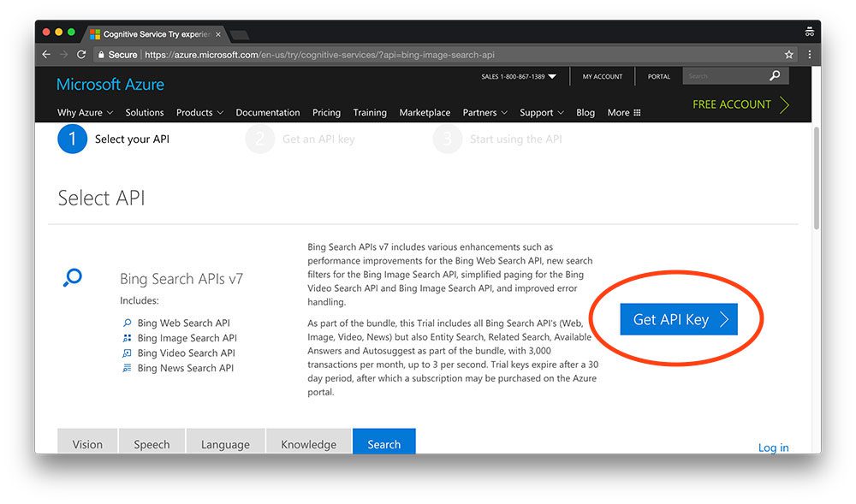Click the Azure search input field
Screen dimensions: 856x504
(x=724, y=76)
